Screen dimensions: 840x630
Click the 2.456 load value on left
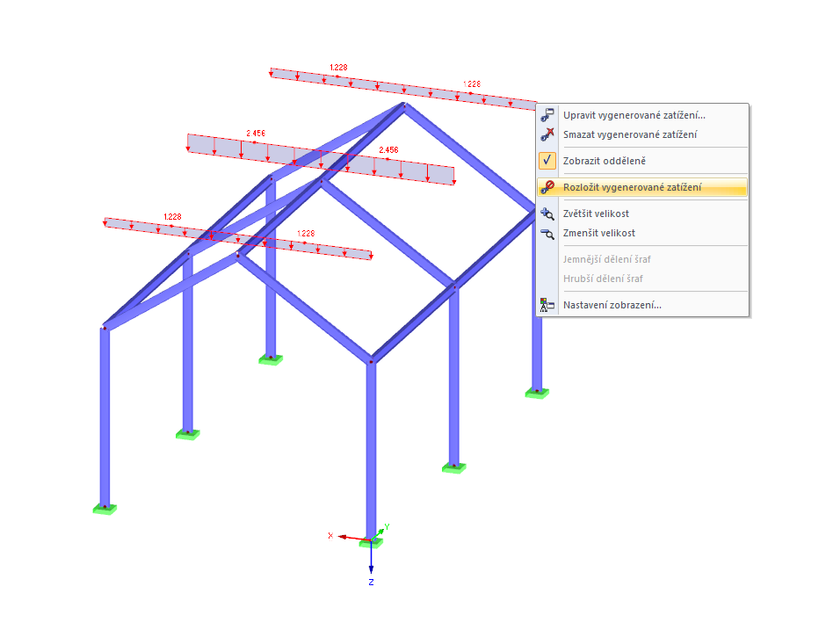coord(256,133)
